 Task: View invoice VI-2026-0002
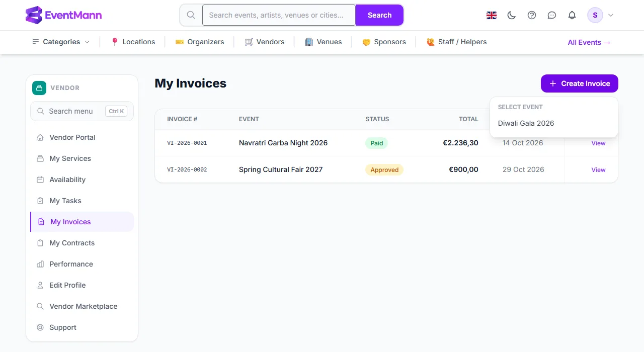coord(598,170)
